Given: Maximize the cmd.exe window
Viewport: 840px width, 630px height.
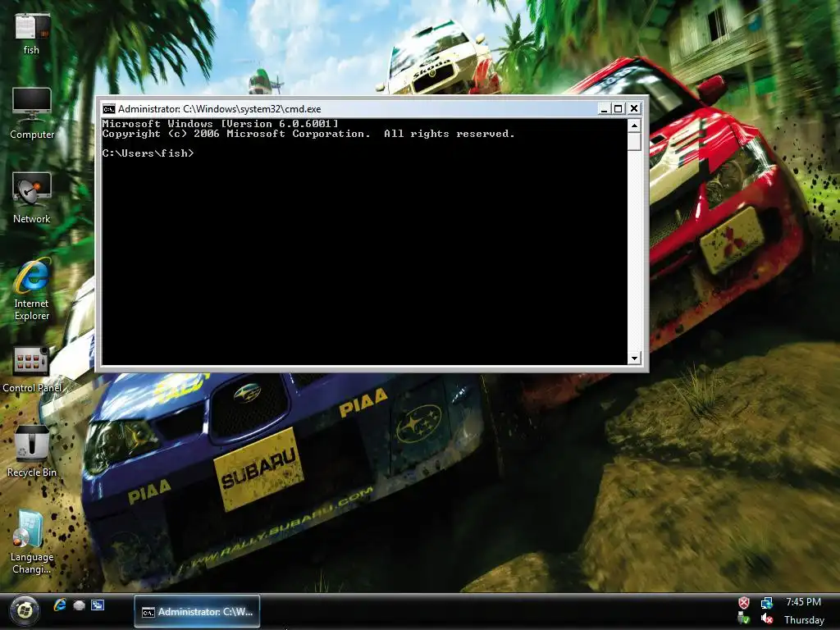Looking at the screenshot, I should coord(619,109).
